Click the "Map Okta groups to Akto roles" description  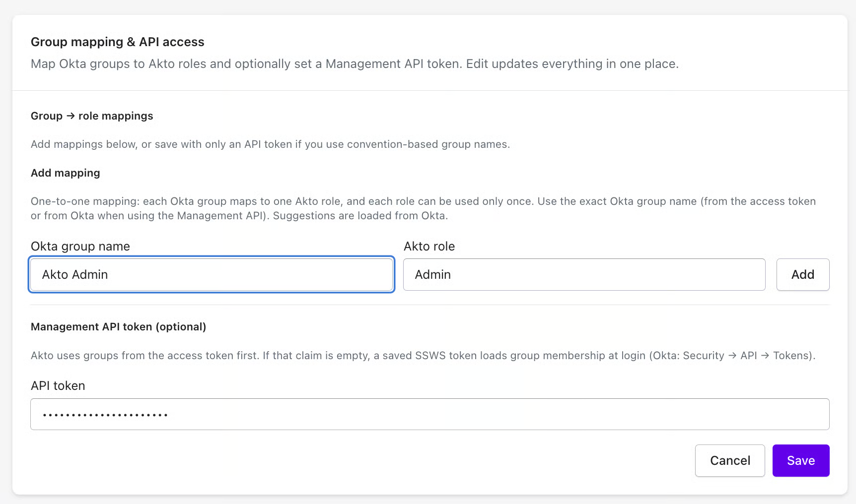(x=354, y=63)
